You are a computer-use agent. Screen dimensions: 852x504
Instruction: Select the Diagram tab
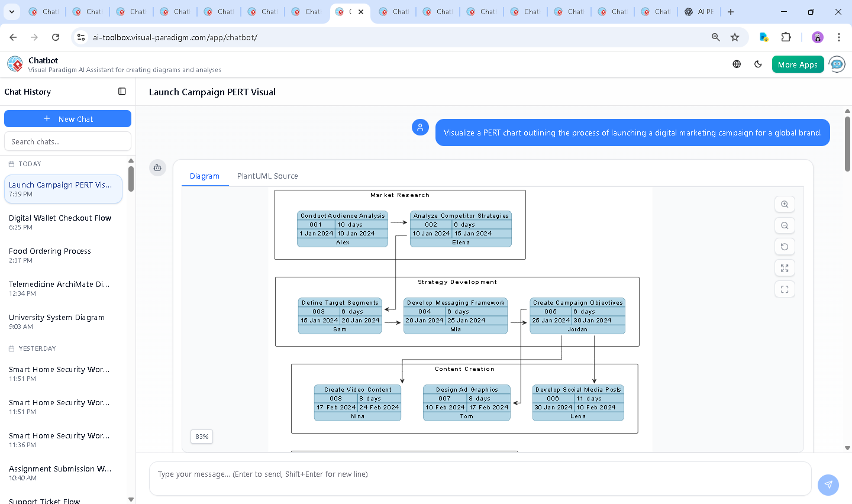click(205, 176)
